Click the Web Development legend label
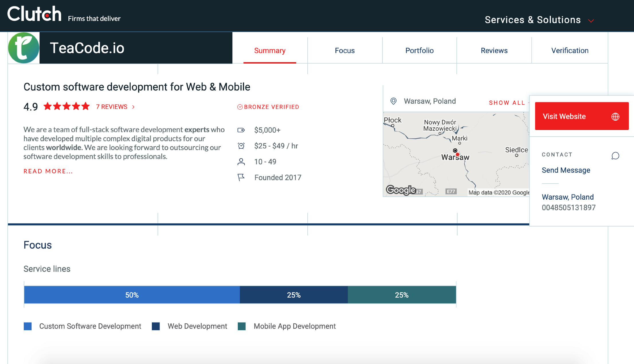The height and width of the screenshot is (364, 634). (x=197, y=326)
